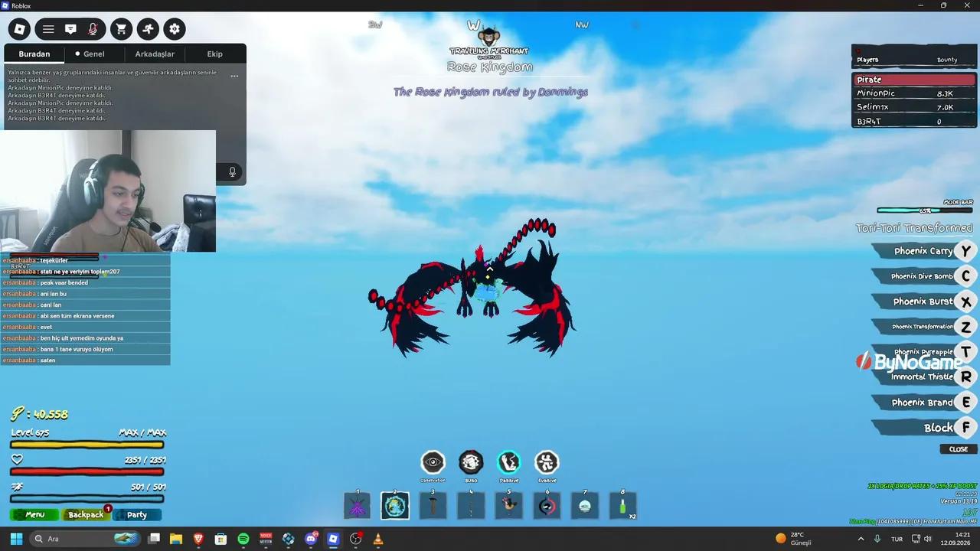
Task: Click the taskbar search box Ara
Action: click(x=85, y=539)
